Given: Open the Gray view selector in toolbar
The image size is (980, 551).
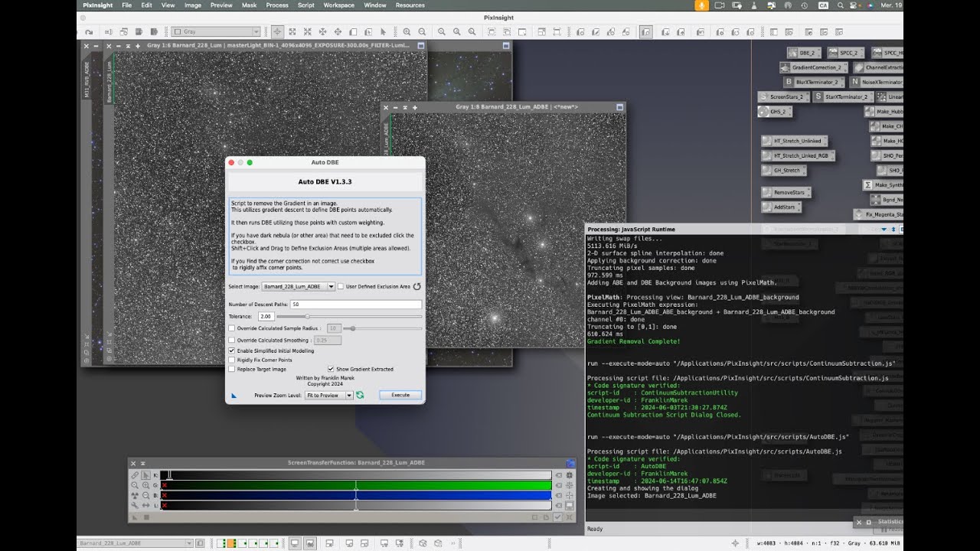Looking at the screenshot, I should click(216, 32).
